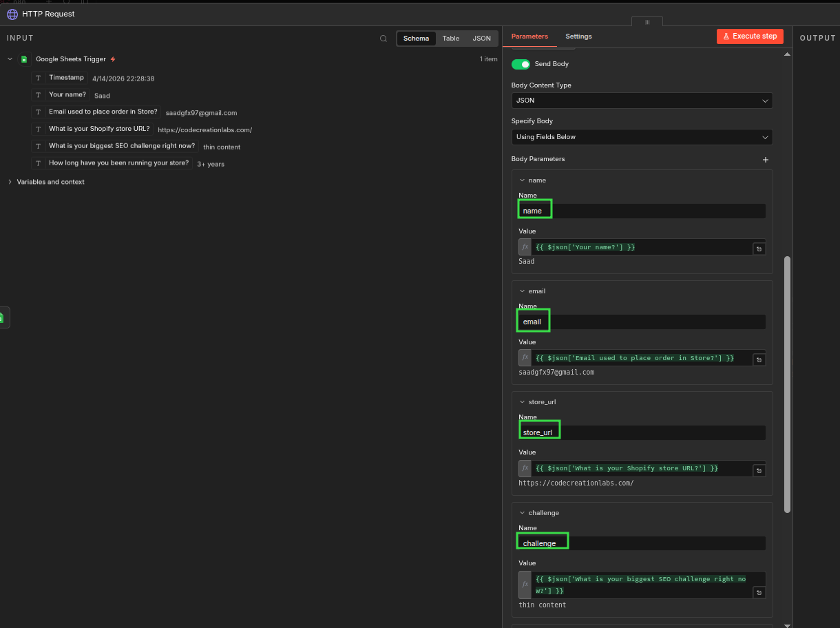Click the search icon in Input panel
The image size is (840, 628).
[x=384, y=39]
